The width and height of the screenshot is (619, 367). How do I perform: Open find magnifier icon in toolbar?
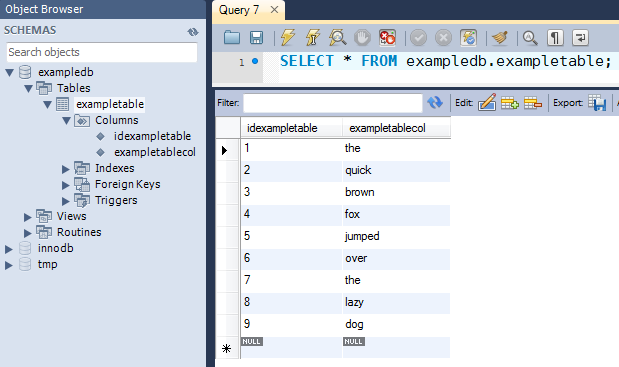(530, 38)
